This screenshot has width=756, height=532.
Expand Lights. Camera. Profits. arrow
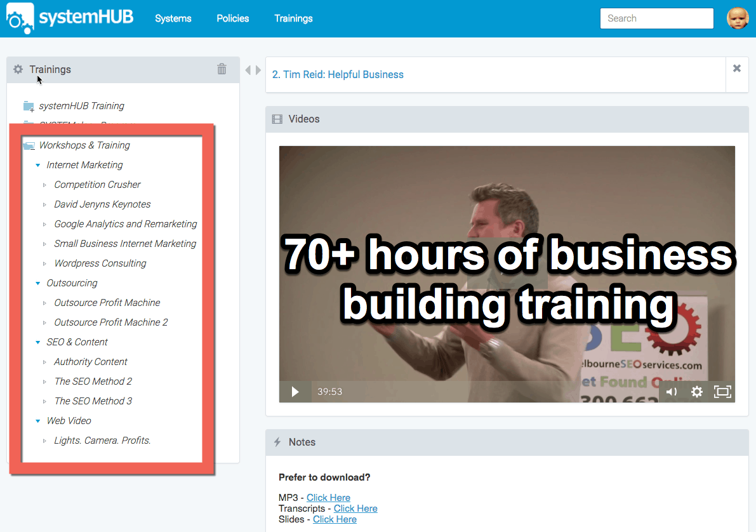pos(44,441)
